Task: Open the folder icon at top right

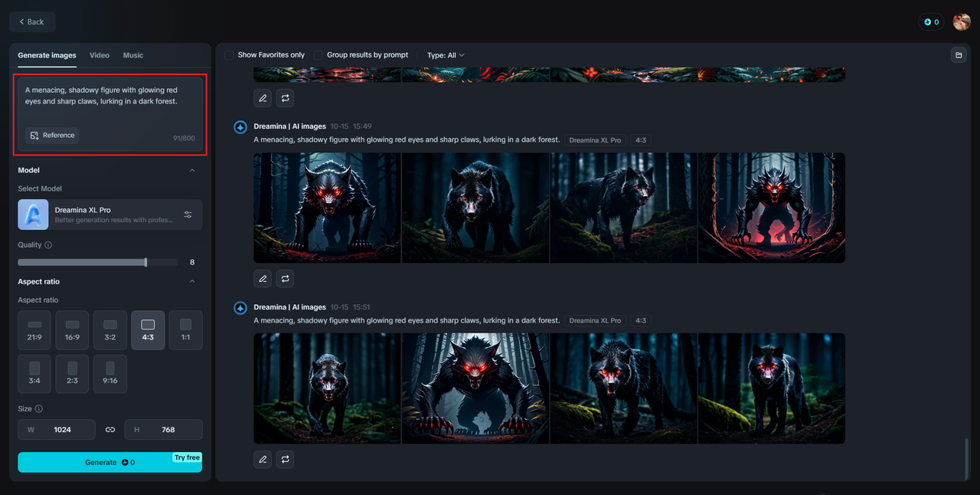Action: 958,55
